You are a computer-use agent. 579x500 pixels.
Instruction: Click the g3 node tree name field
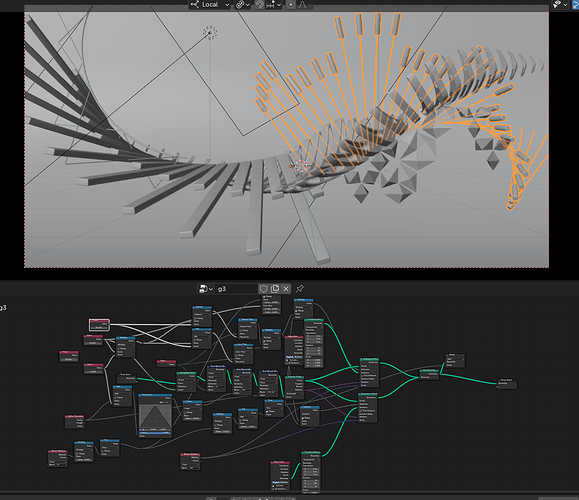pyautogui.click(x=236, y=289)
